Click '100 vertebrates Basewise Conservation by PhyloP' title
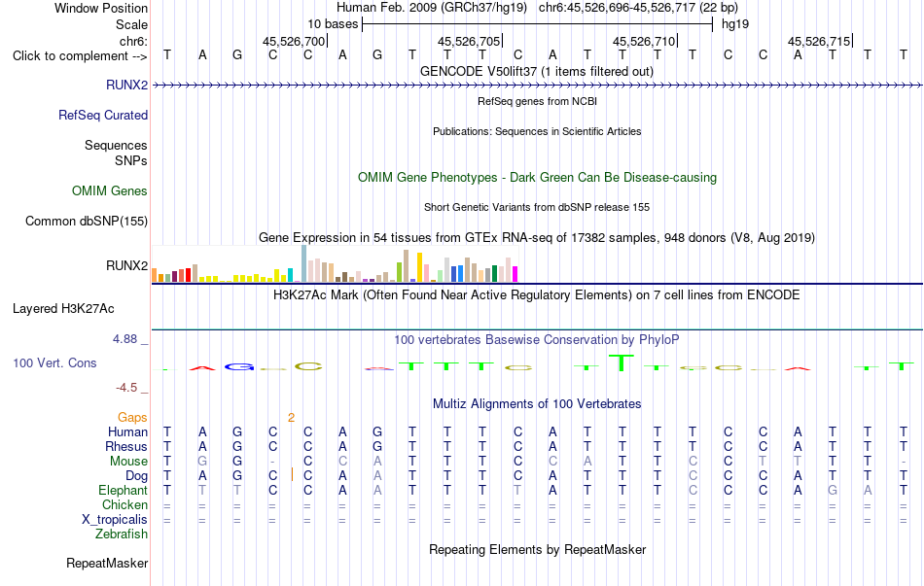The height and width of the screenshot is (586, 924). click(536, 339)
